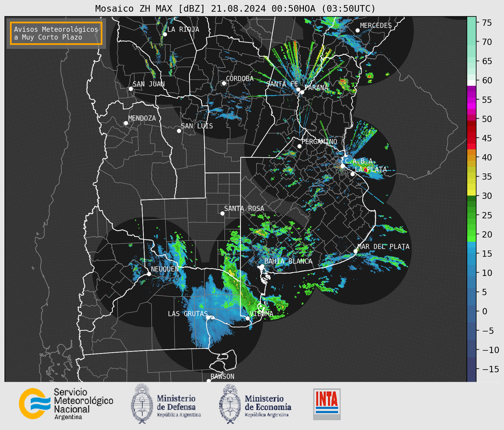Click the LA PLATA city marker dot

point(353,174)
